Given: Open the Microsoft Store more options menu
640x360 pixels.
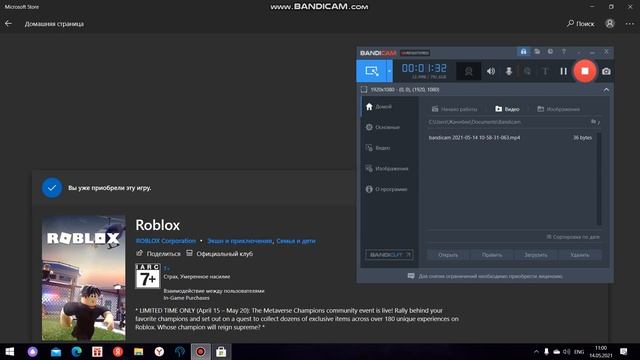Looking at the screenshot, I should [630, 24].
